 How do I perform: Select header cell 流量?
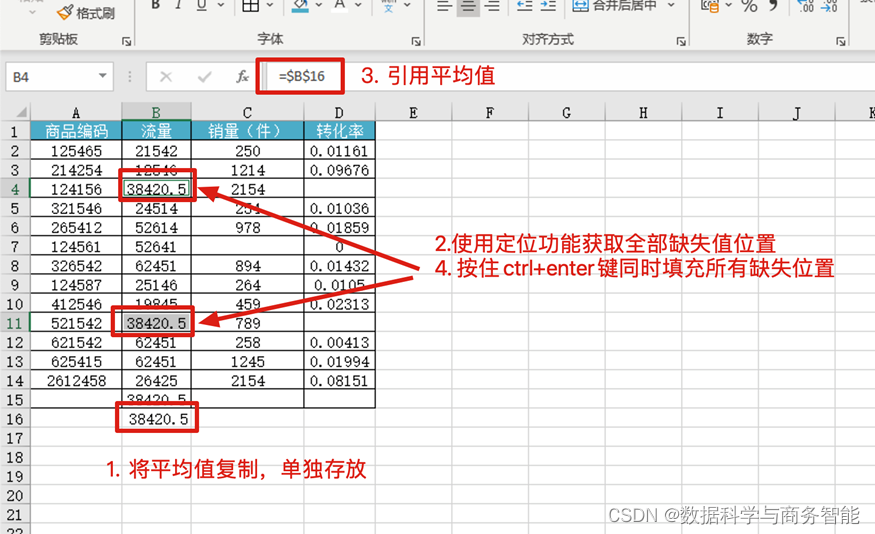[x=156, y=131]
